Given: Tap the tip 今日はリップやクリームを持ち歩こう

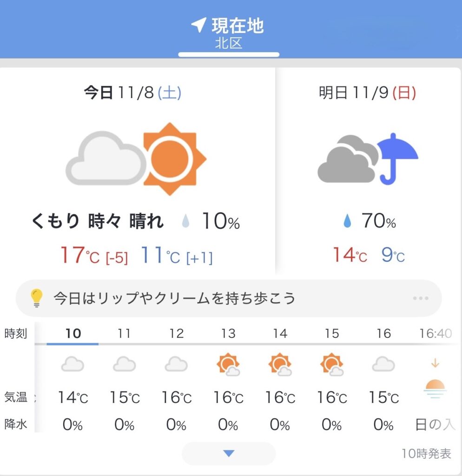Looking at the screenshot, I should tap(174, 298).
